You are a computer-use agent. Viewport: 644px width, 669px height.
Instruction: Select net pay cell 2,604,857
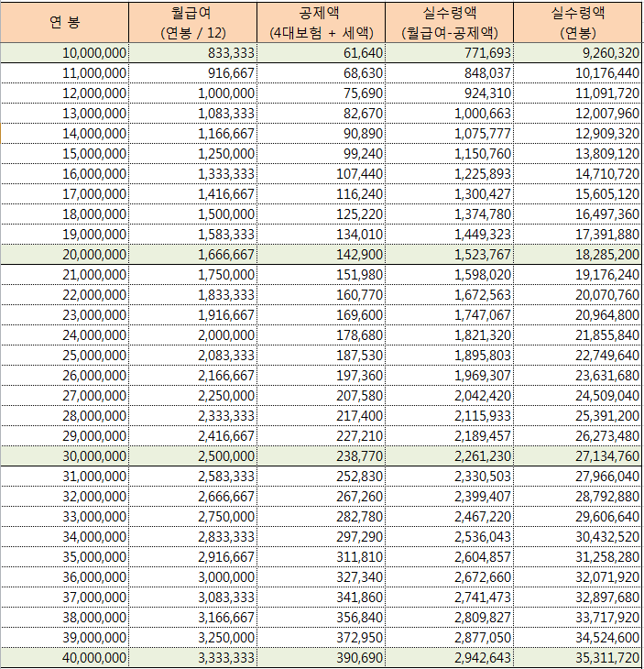(x=450, y=557)
